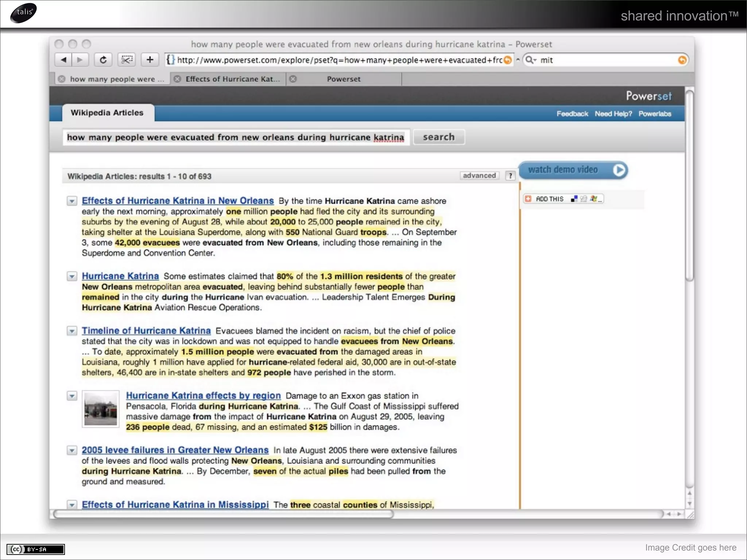Expand the 'Hurricane Katrina' result arrow
This screenshot has width=747, height=560.
click(x=72, y=276)
